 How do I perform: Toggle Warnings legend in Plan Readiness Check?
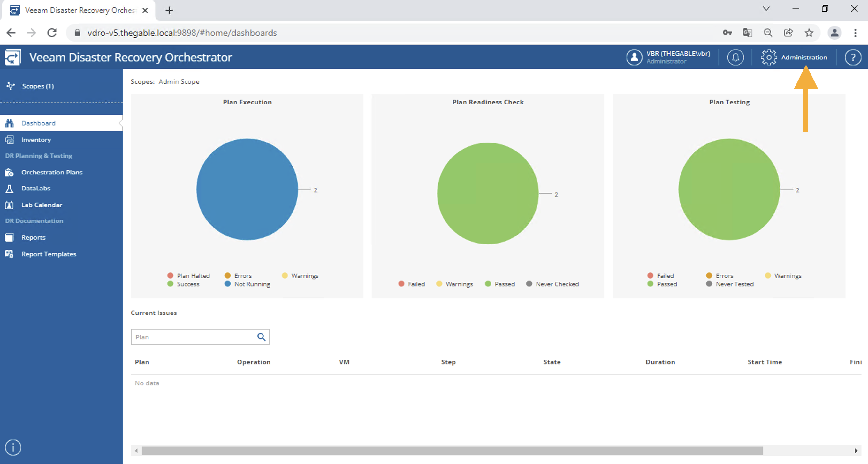click(454, 284)
